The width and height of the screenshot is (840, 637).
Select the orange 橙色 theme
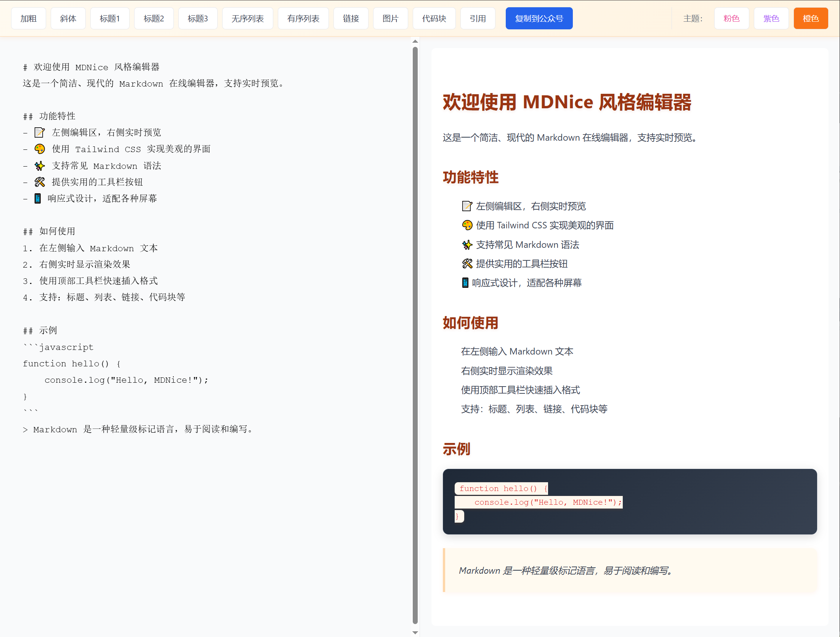(x=811, y=18)
